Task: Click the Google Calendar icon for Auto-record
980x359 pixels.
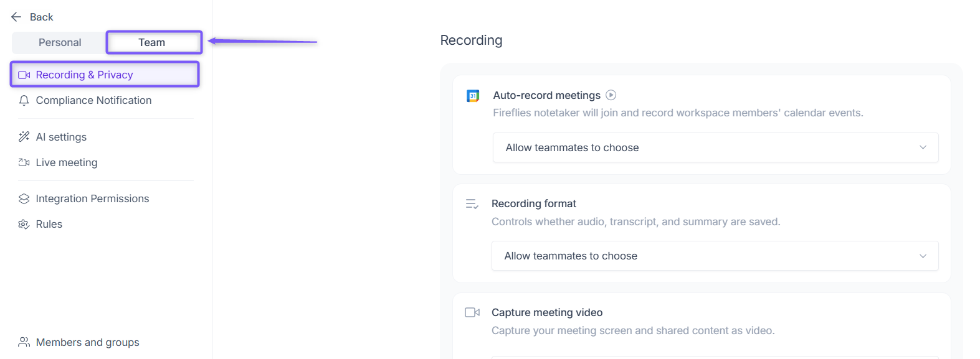Action: pyautogui.click(x=473, y=96)
